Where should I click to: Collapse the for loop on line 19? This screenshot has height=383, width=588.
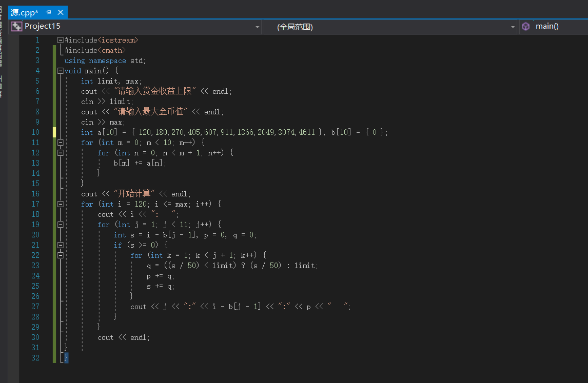pyautogui.click(x=60, y=225)
